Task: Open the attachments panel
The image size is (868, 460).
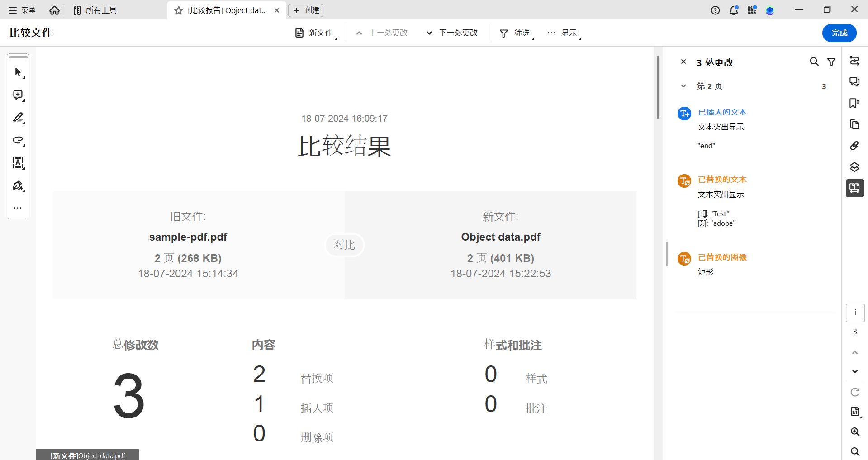Action: click(854, 146)
